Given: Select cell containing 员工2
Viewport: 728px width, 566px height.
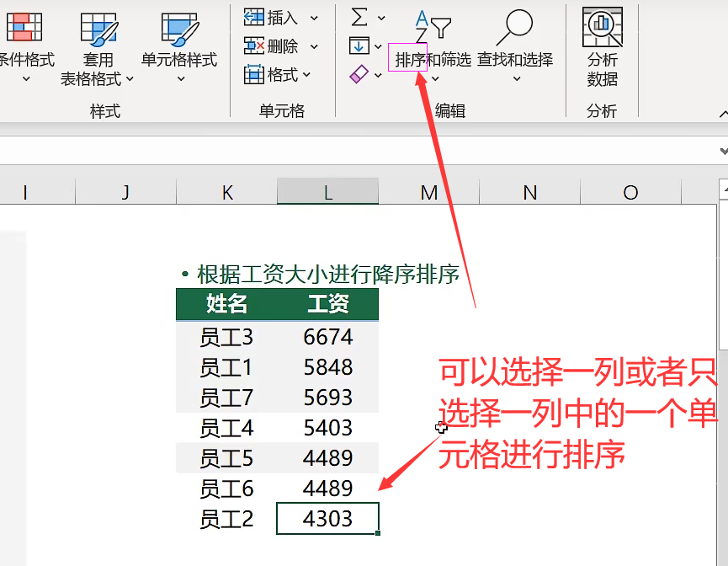Looking at the screenshot, I should pyautogui.click(x=226, y=518).
